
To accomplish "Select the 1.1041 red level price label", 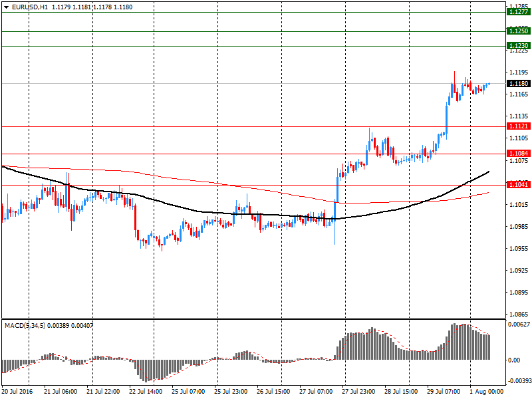I will tap(519, 185).
